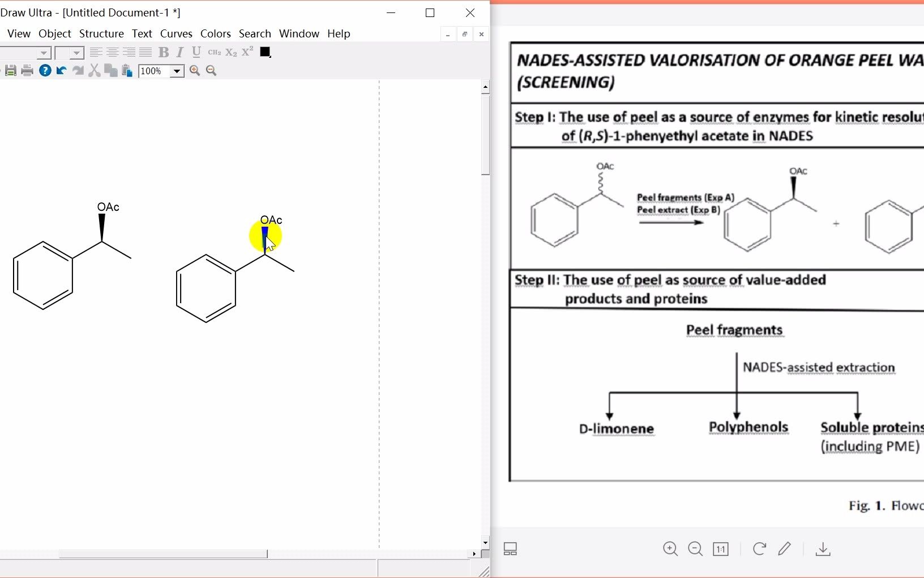Screen dimensions: 924x578
Task: Set PDF to actual size with 1:1 icon
Action: pos(720,549)
